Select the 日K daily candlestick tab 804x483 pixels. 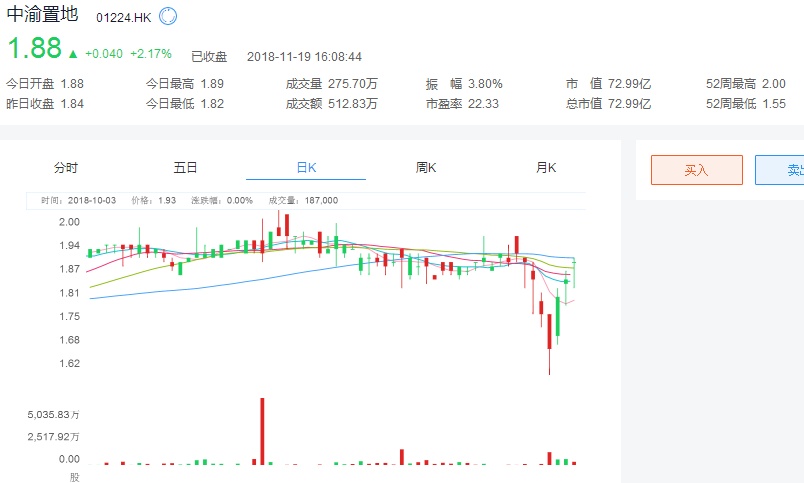coord(305,167)
